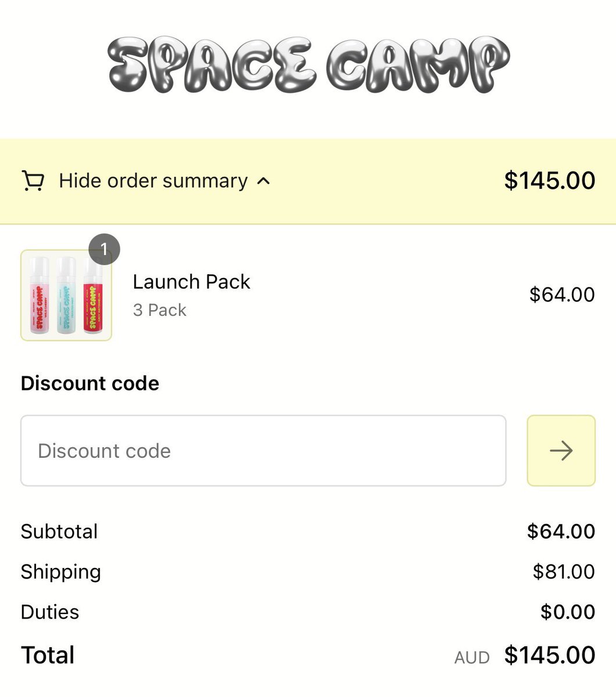Click the AUD currency label
616x697 pixels.
click(472, 658)
